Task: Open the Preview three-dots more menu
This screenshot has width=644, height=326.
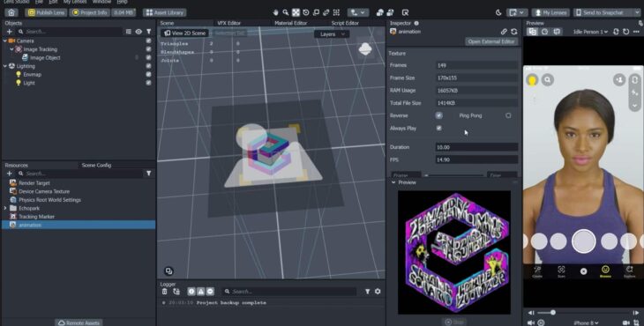Action: click(x=636, y=32)
